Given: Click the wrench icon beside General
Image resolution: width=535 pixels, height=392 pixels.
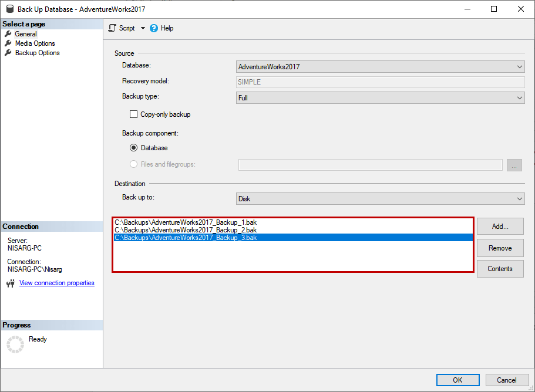Looking at the screenshot, I should (x=8, y=33).
